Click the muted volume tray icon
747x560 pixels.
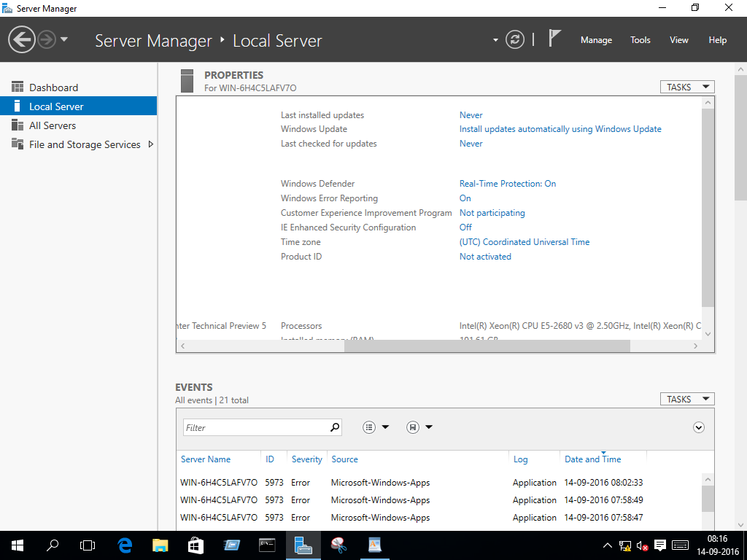[642, 545]
